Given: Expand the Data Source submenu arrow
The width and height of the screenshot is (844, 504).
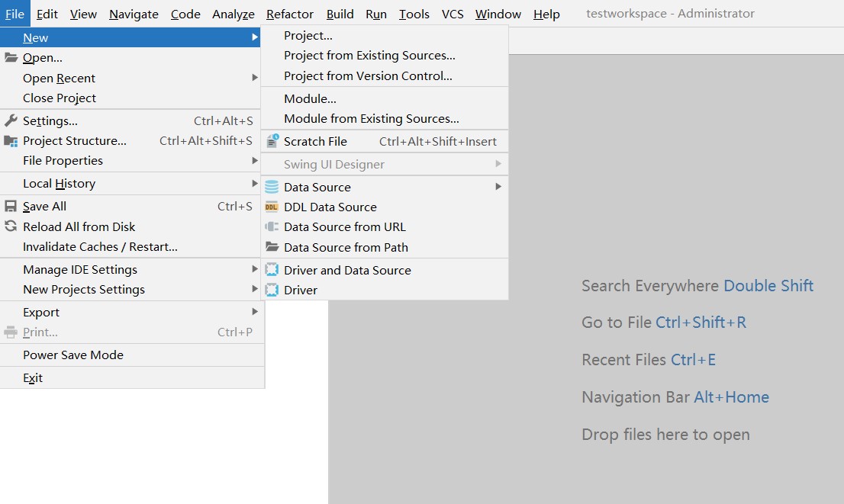Looking at the screenshot, I should pos(498,187).
